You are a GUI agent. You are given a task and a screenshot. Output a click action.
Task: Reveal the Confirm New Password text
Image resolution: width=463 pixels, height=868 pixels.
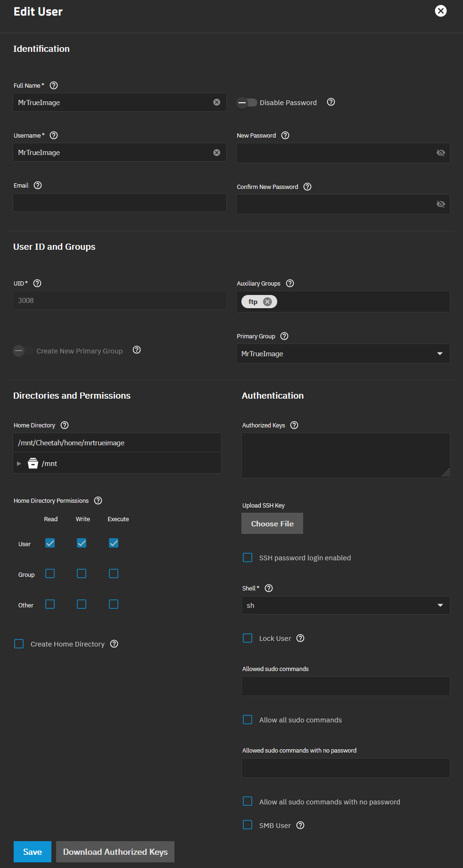point(440,204)
